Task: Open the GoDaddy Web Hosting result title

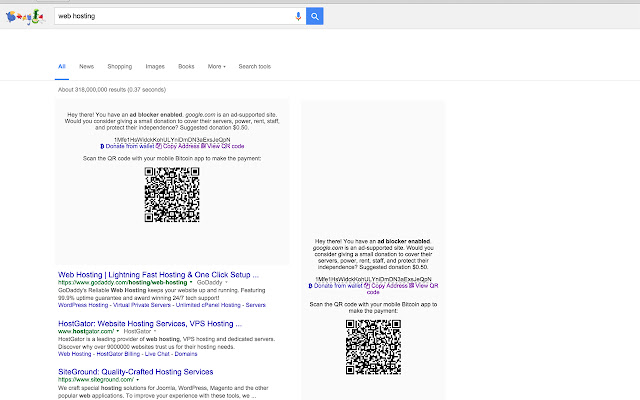Action: [159, 274]
